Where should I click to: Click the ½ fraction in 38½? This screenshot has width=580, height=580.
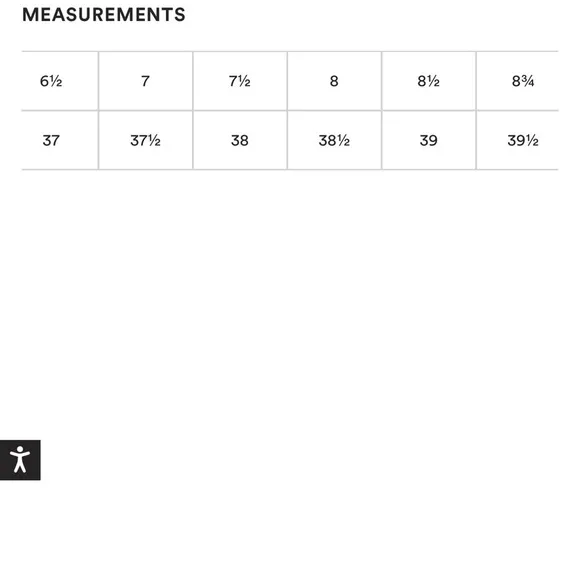[343, 141]
